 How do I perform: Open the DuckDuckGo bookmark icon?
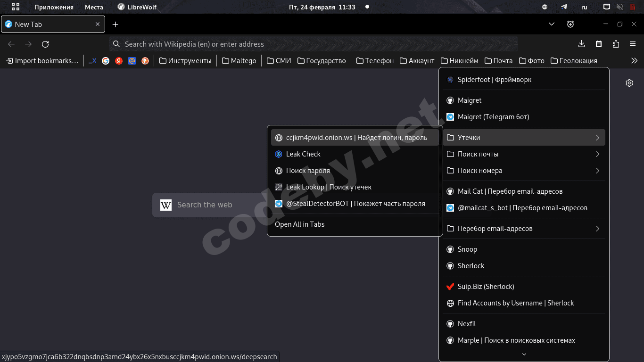click(x=145, y=61)
